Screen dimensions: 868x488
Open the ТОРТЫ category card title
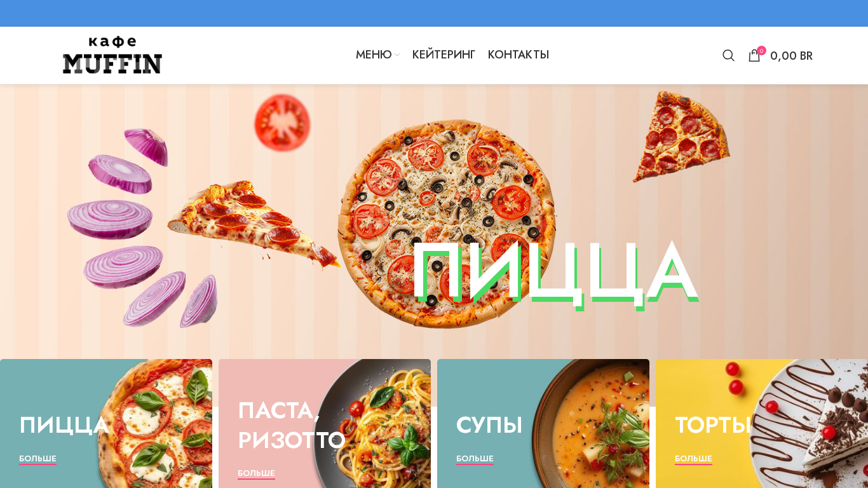(x=713, y=425)
